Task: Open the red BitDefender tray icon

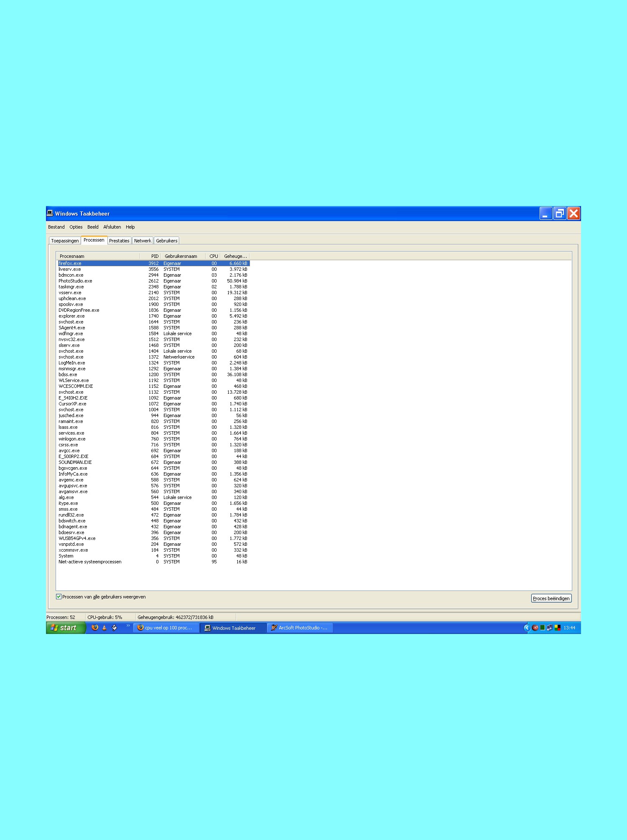Action: [x=535, y=628]
